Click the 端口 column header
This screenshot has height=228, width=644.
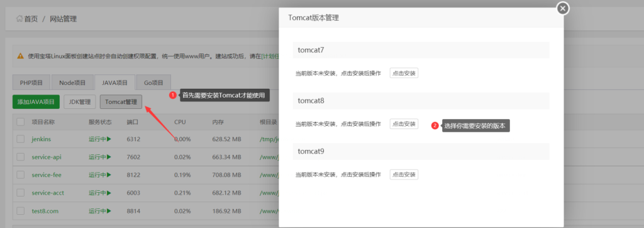(133, 122)
